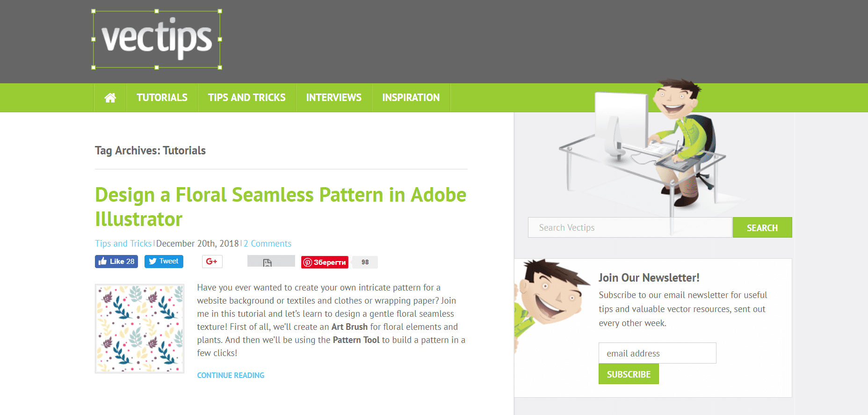This screenshot has height=415, width=868.
Task: View the 2 Comments link
Action: click(268, 243)
